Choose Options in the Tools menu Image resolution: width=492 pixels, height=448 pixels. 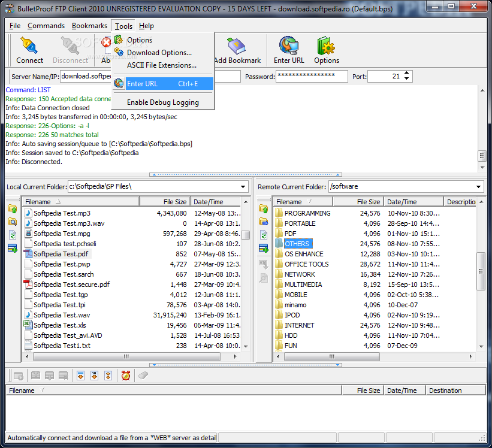[x=163, y=40]
